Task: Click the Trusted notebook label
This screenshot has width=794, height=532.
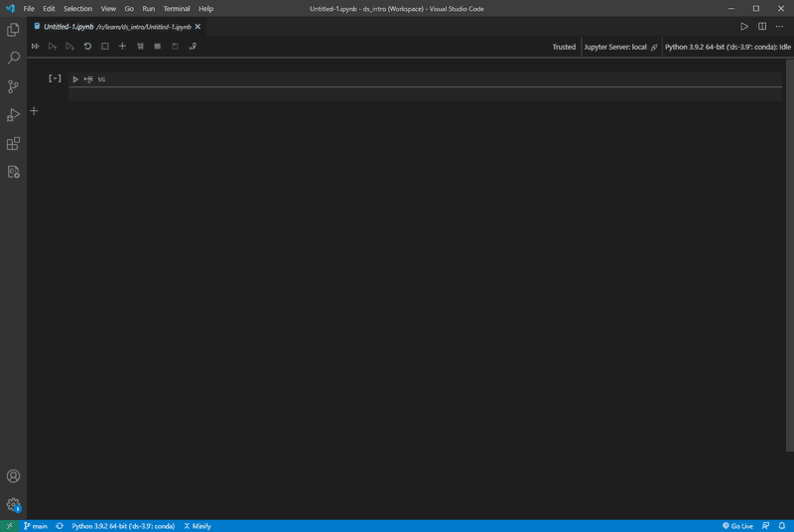Action: [564, 47]
